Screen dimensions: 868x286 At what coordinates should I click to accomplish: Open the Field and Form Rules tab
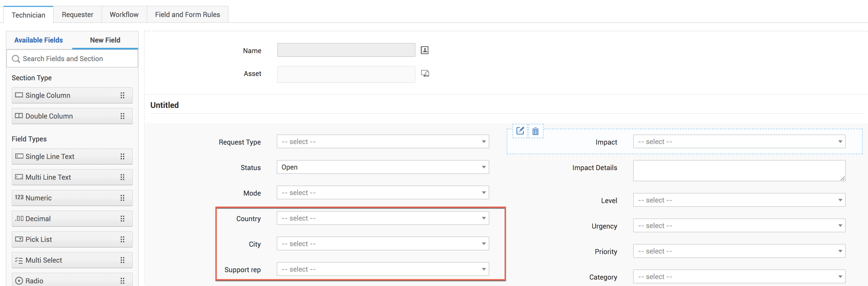tap(187, 15)
